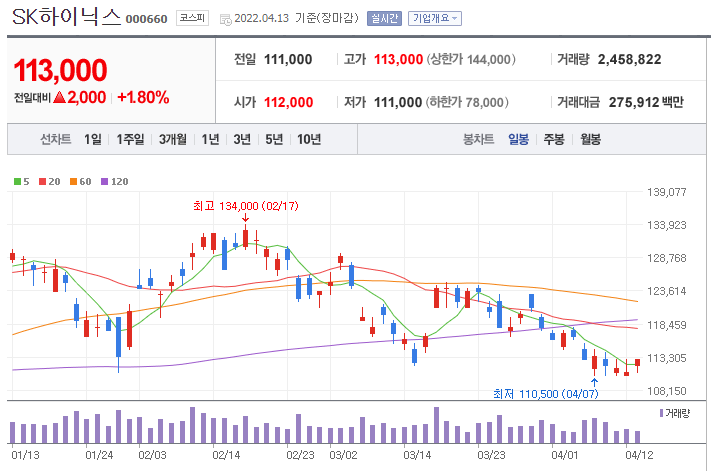The height and width of the screenshot is (471, 711).
Task: Select the 5년 line chart tab
Action: 274,139
